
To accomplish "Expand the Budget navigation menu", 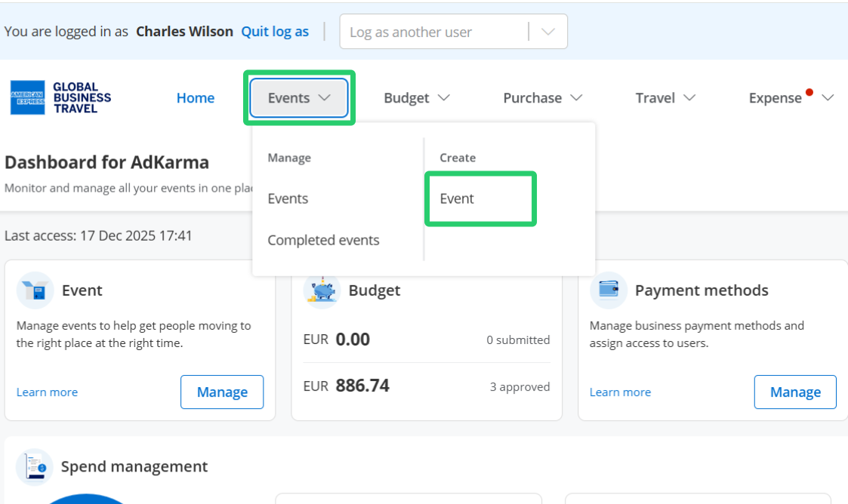I will (416, 98).
